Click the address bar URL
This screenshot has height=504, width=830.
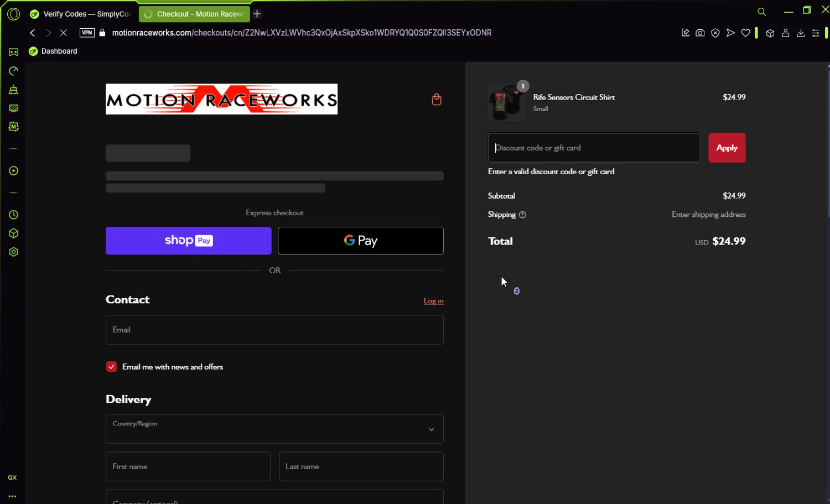302,33
